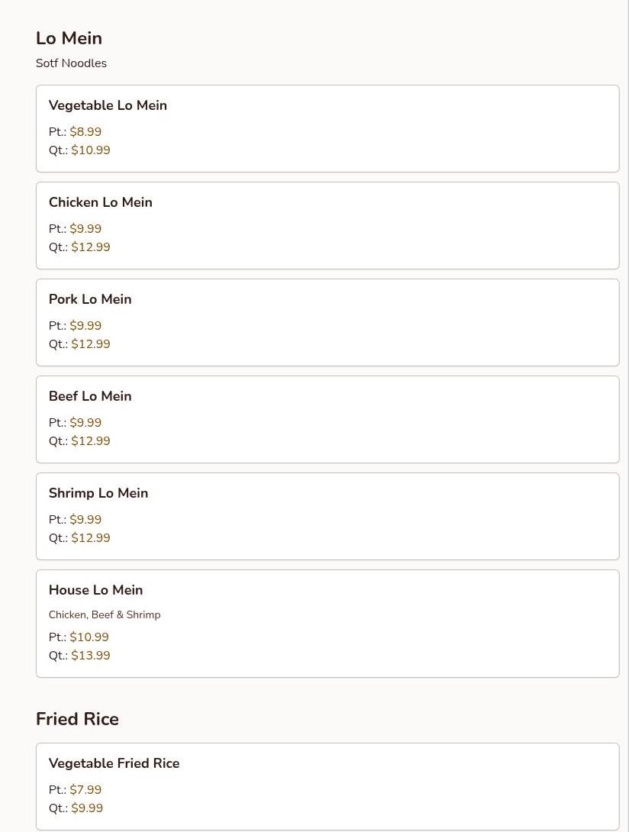This screenshot has width=644, height=832.
Task: Select the Pork Lo Mein item title
Action: pyautogui.click(x=90, y=299)
